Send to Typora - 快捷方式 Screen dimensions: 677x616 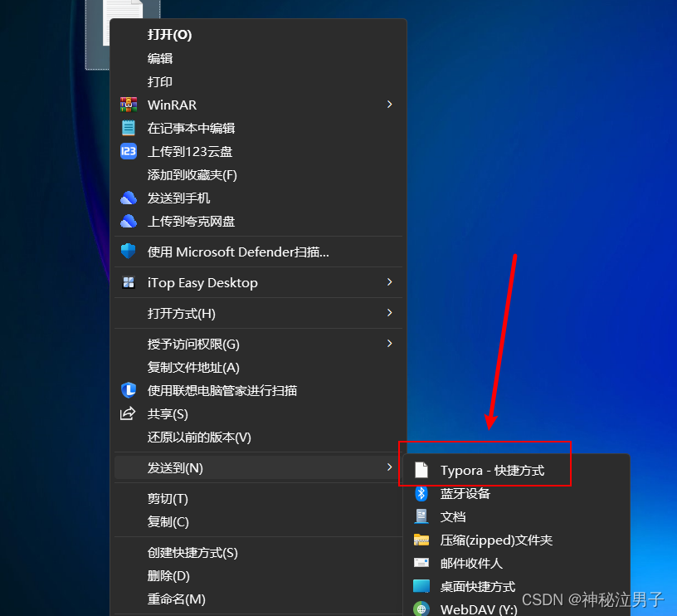coord(516,470)
